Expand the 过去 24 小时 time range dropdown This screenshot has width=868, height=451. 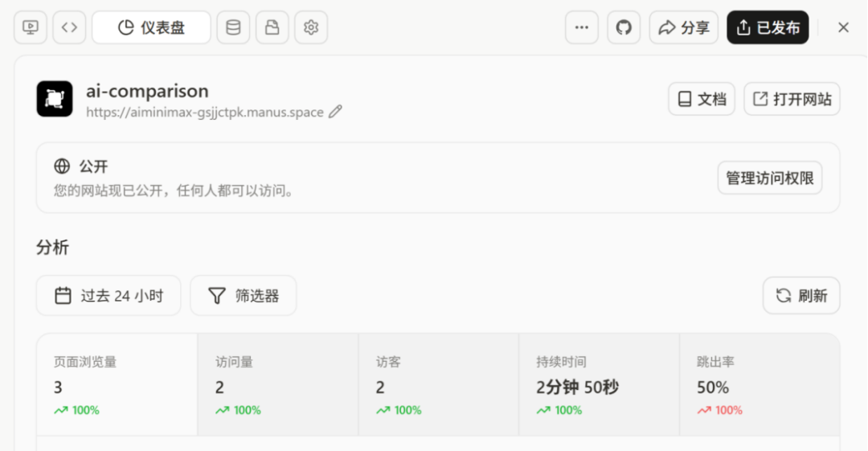click(x=108, y=296)
